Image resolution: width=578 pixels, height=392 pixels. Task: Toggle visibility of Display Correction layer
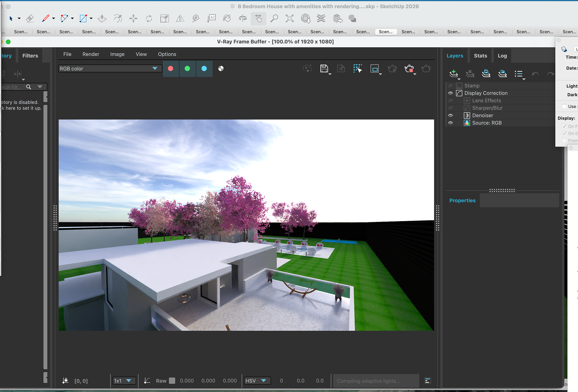click(450, 93)
